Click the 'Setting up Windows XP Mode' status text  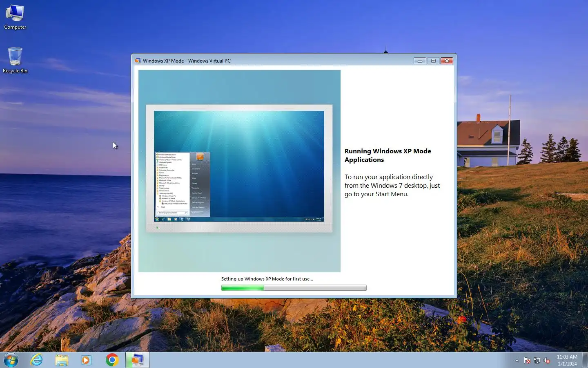coord(267,279)
